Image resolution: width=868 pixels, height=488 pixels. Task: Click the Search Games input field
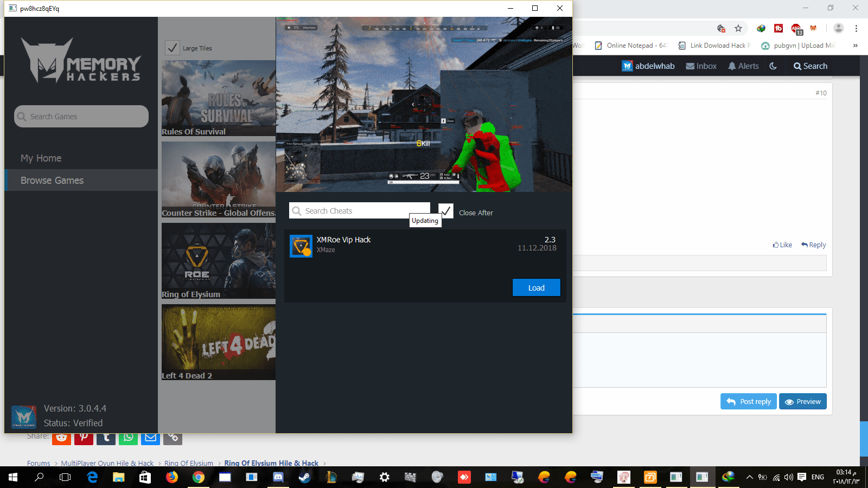click(81, 117)
